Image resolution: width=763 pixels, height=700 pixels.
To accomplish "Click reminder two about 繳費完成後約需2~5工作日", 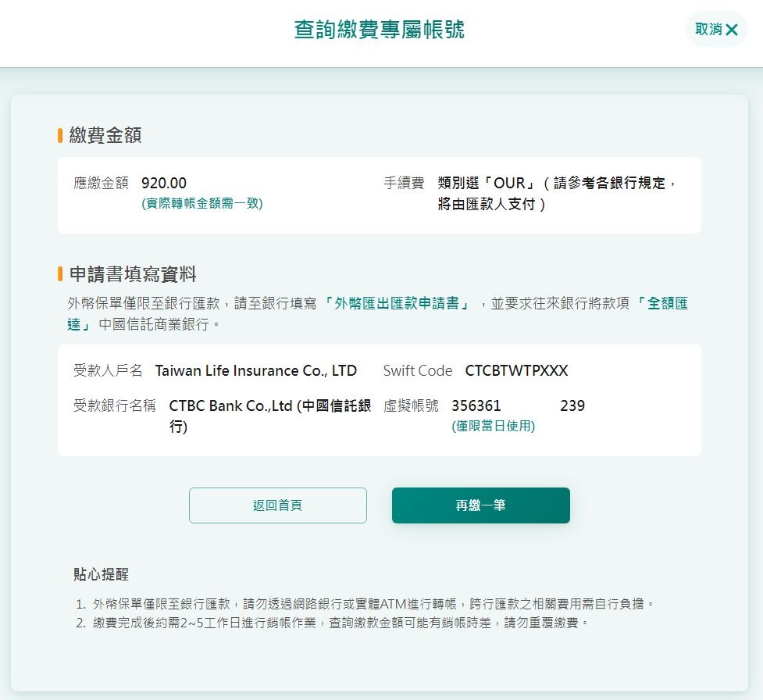I will [x=333, y=623].
